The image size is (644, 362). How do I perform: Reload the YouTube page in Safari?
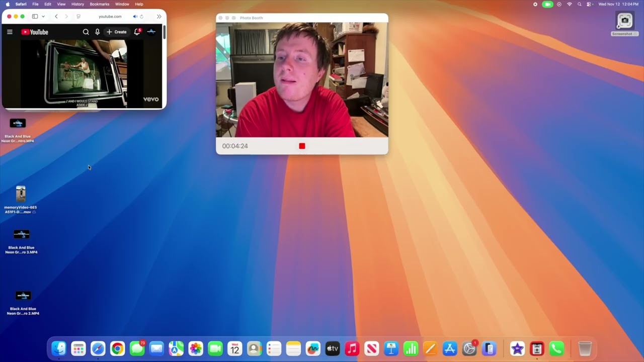[141, 16]
